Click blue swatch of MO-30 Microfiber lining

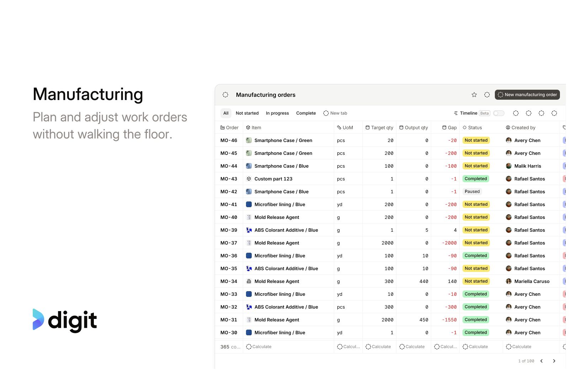249,332
